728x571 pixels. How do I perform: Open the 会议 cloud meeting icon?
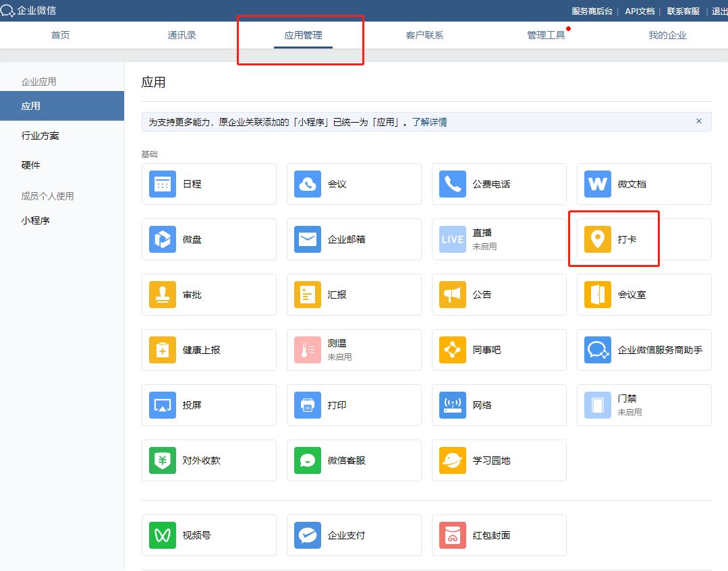point(308,184)
